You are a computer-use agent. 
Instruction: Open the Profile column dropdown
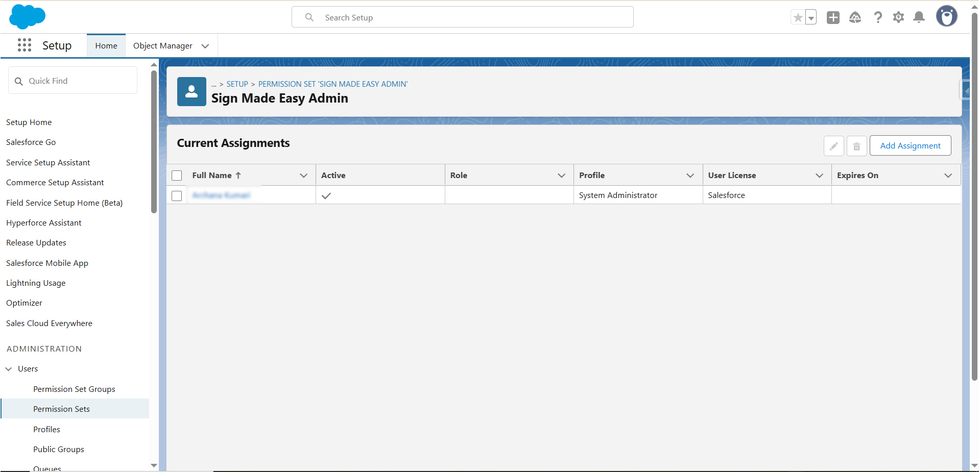[x=690, y=176]
